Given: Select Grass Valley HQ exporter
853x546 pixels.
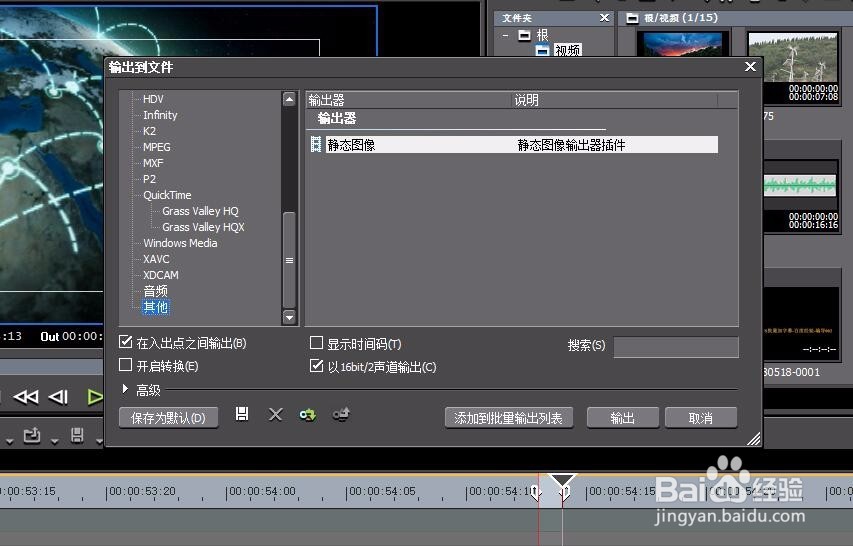Looking at the screenshot, I should click(x=200, y=211).
